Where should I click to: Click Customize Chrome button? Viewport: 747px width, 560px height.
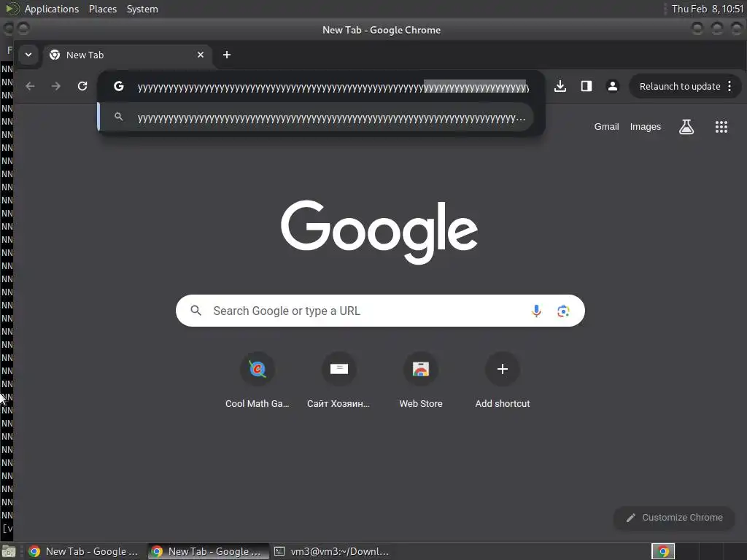[674, 518]
